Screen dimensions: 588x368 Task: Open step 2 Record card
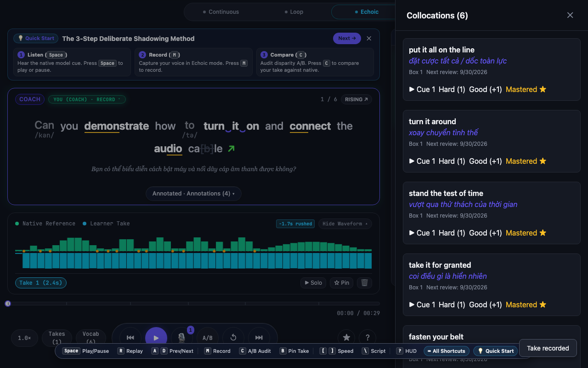193,62
